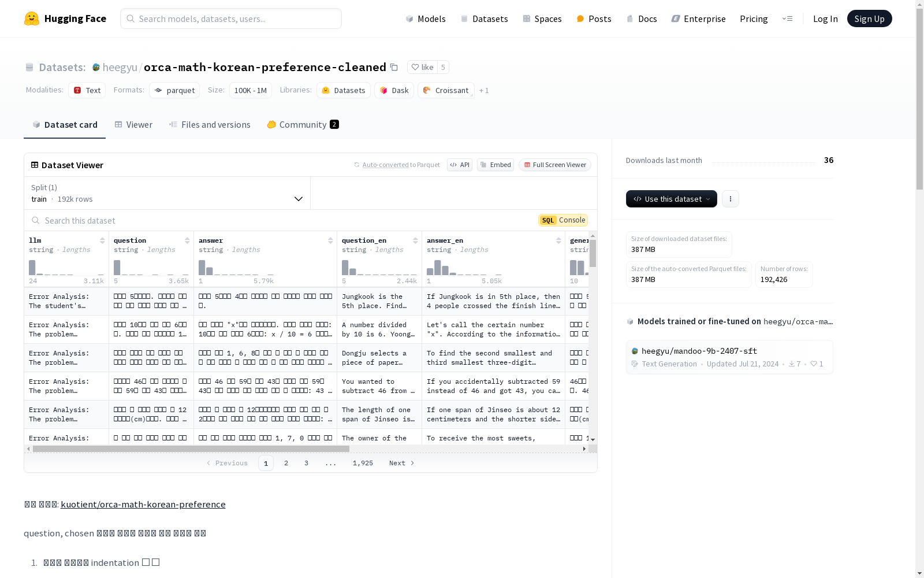The height and width of the screenshot is (578, 924).
Task: Open the Community tab
Action: pos(303,124)
